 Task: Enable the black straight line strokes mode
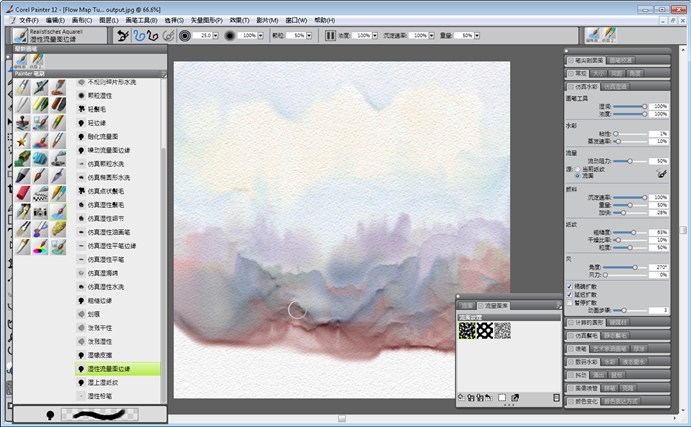[x=153, y=35]
